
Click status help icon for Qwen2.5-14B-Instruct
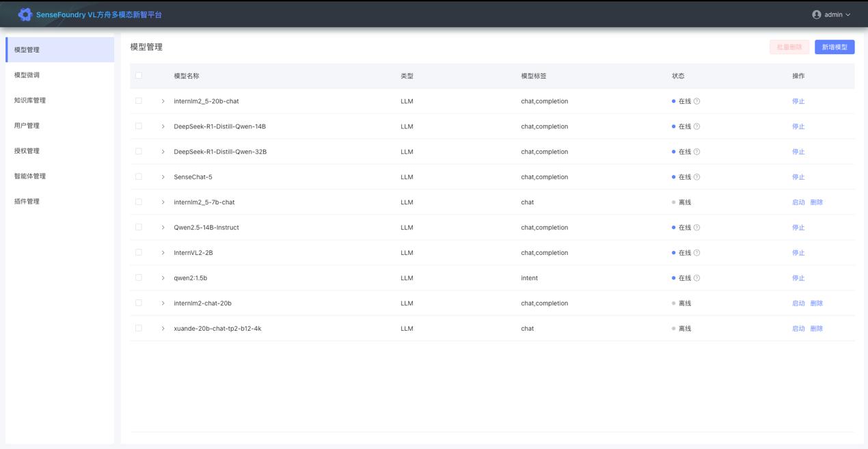coord(696,228)
